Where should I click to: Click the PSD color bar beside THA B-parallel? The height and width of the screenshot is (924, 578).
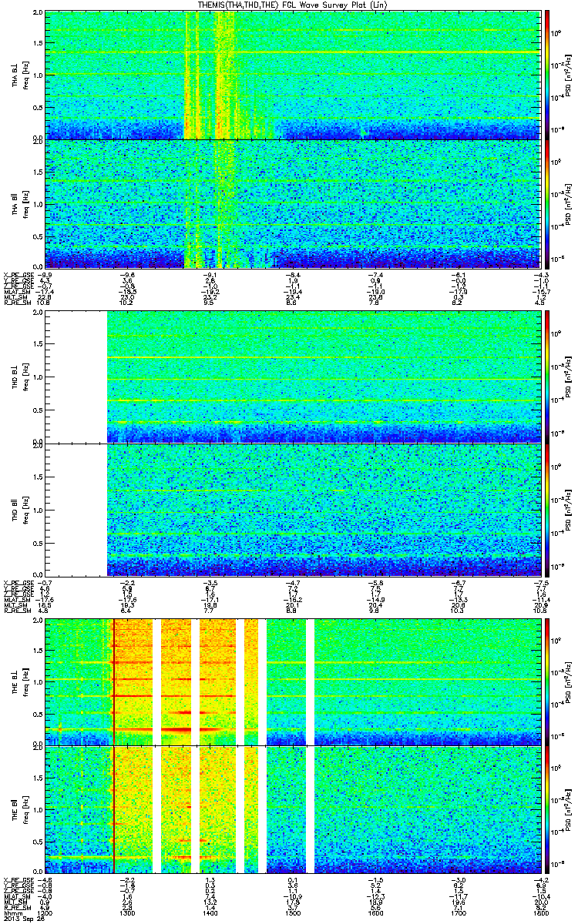point(547,203)
